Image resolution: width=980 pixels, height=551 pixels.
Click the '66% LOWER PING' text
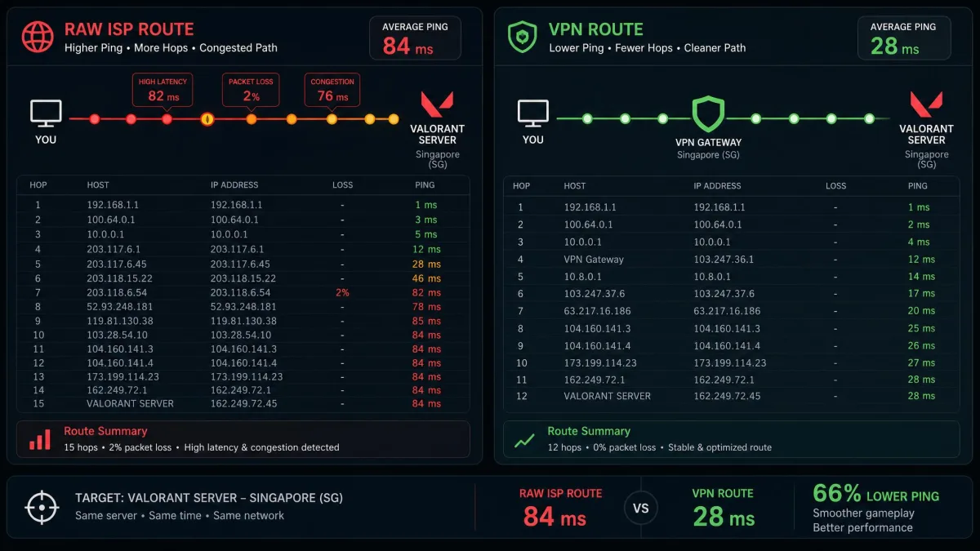875,494
